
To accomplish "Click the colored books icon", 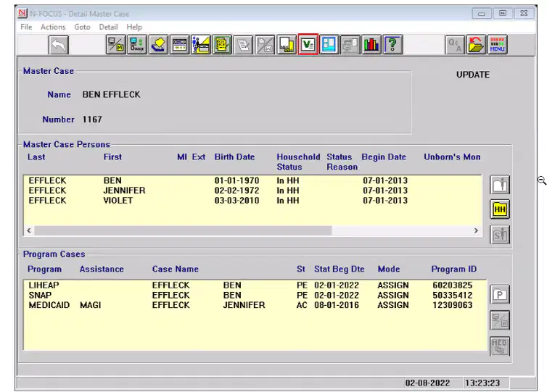I will pyautogui.click(x=371, y=45).
